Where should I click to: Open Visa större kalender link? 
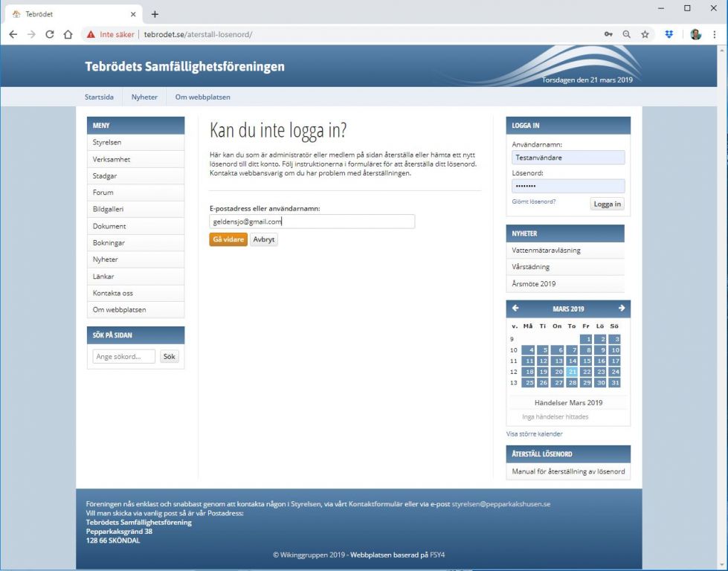(534, 434)
